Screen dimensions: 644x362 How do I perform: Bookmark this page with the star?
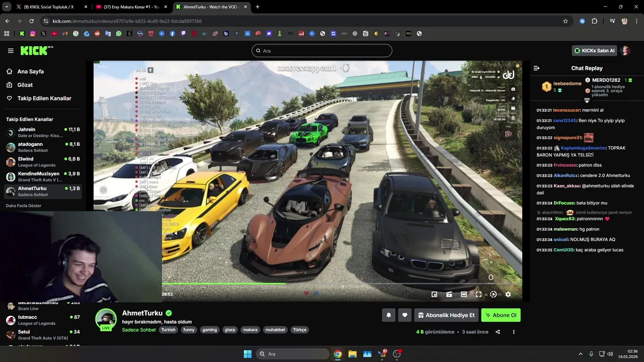point(566,21)
